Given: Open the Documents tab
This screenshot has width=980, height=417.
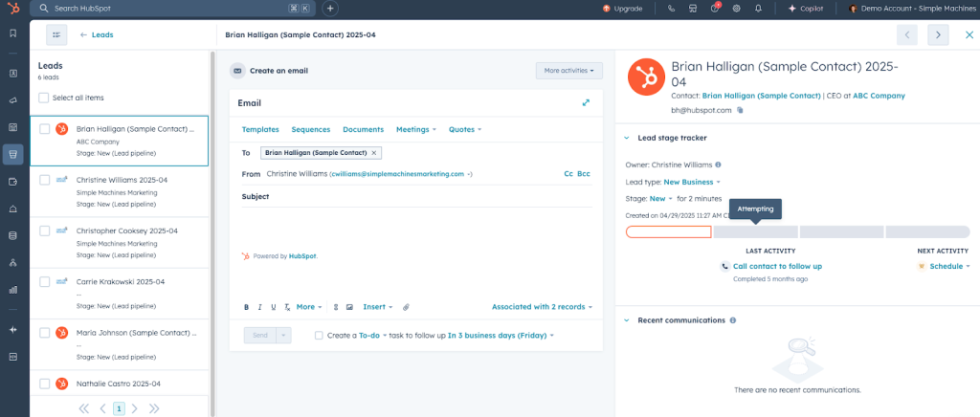Looking at the screenshot, I should 363,130.
